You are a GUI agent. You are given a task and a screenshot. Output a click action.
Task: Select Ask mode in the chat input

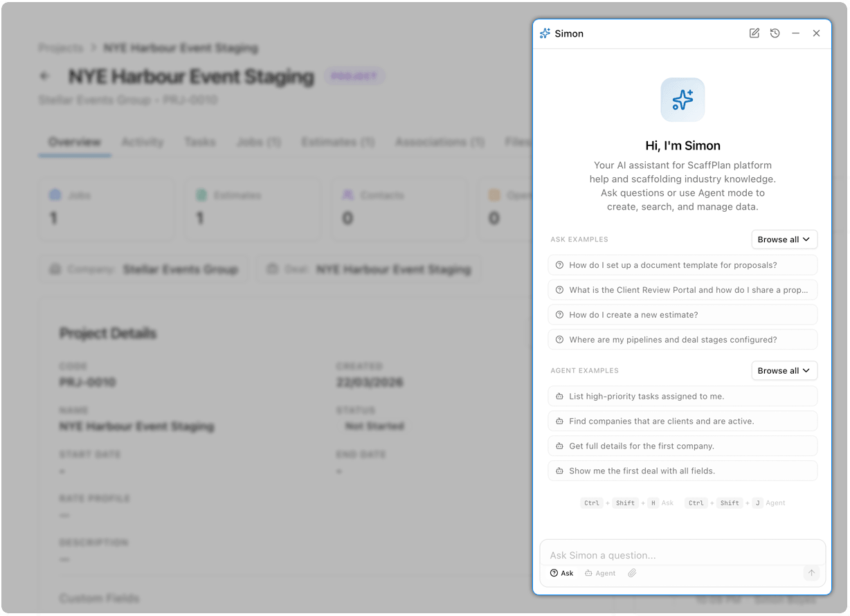561,573
